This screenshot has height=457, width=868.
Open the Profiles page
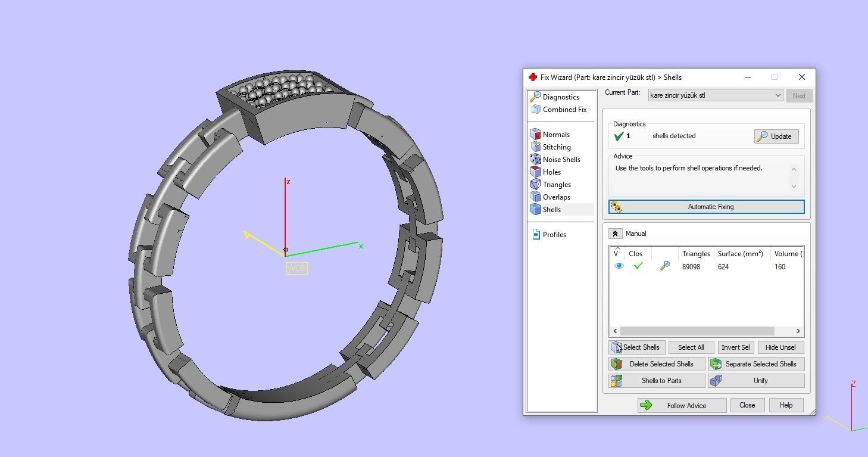tap(552, 234)
